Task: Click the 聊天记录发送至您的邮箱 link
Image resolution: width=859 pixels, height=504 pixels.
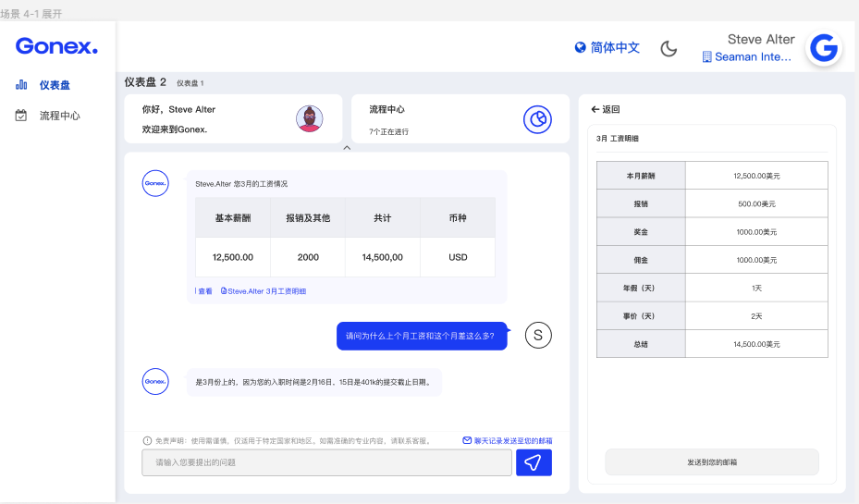Action: (508, 441)
